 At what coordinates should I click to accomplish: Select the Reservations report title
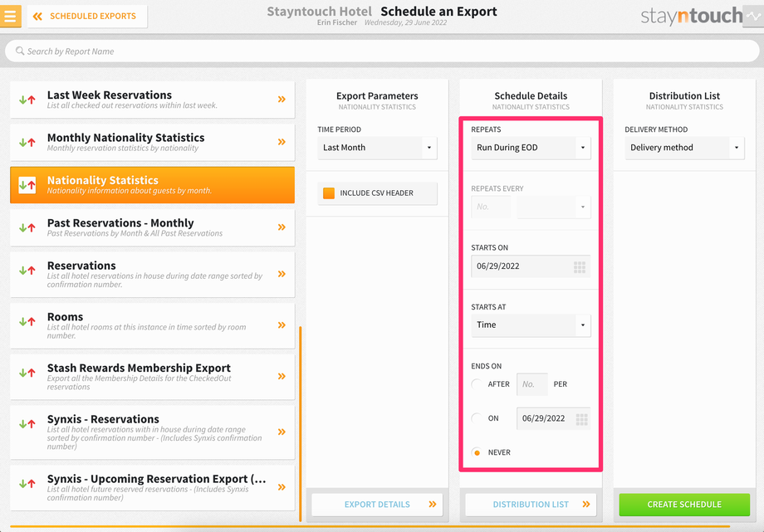pos(81,266)
